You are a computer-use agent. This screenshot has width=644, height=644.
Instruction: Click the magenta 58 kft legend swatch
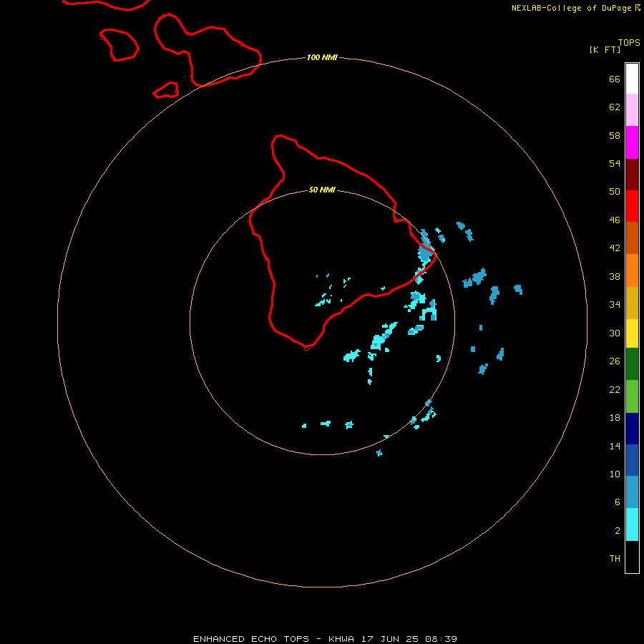click(632, 142)
